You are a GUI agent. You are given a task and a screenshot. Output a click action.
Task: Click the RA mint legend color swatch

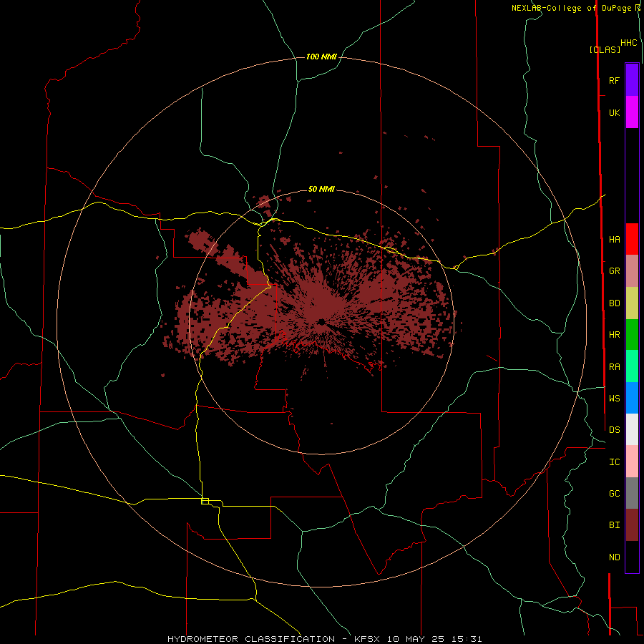pos(632,366)
